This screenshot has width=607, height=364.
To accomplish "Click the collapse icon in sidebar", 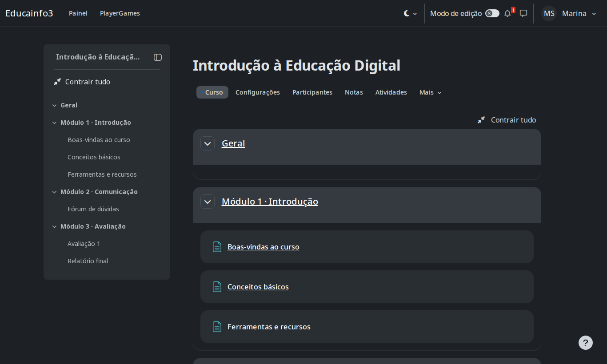I will coord(57,82).
